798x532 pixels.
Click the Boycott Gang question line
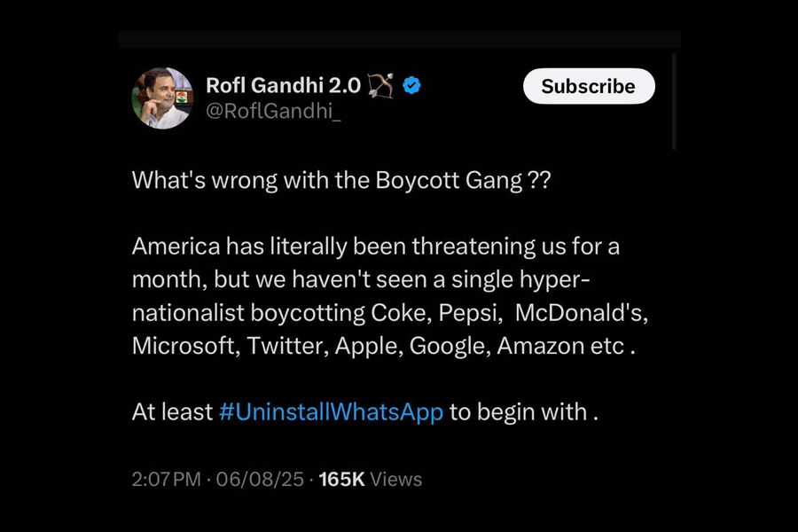[x=341, y=181]
